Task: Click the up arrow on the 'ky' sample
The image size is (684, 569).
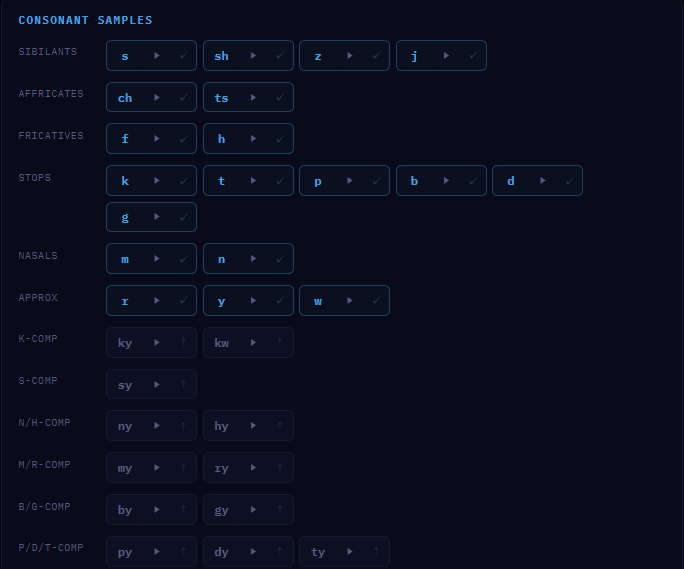Action: coord(184,343)
